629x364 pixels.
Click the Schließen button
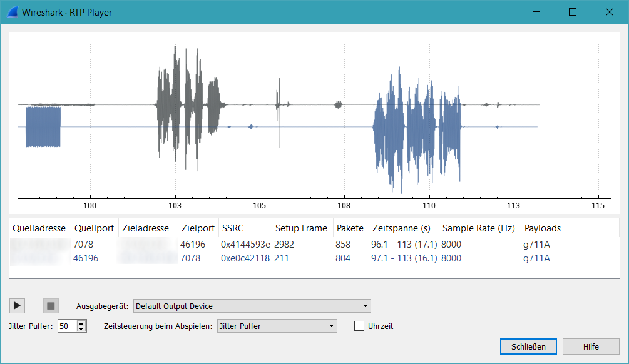pyautogui.click(x=528, y=346)
